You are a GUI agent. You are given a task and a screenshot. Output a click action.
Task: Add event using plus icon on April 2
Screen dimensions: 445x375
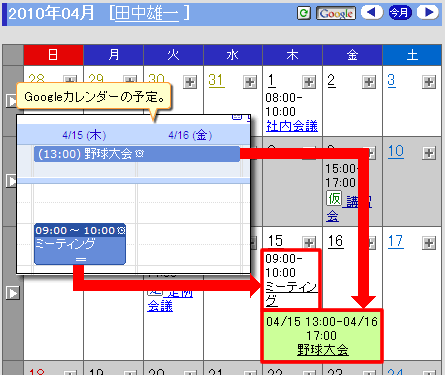point(369,82)
